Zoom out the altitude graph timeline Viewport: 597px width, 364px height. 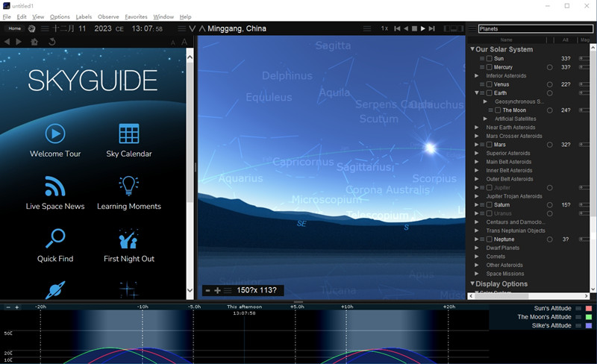[8, 307]
